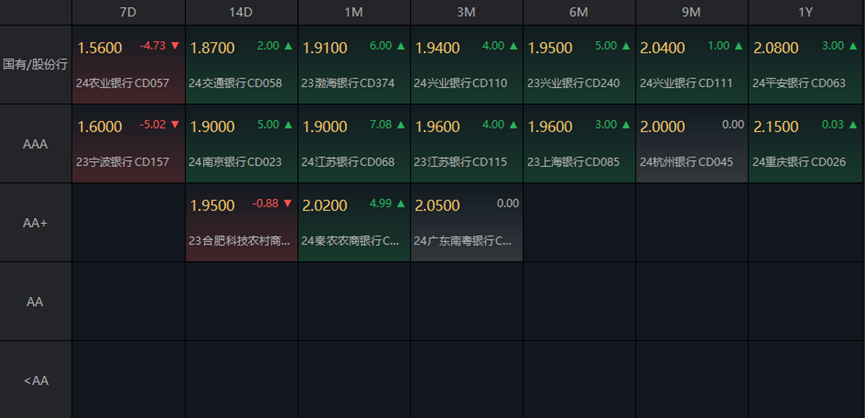
Task: Select the 国有/股份行 row header
Action: click(x=35, y=65)
